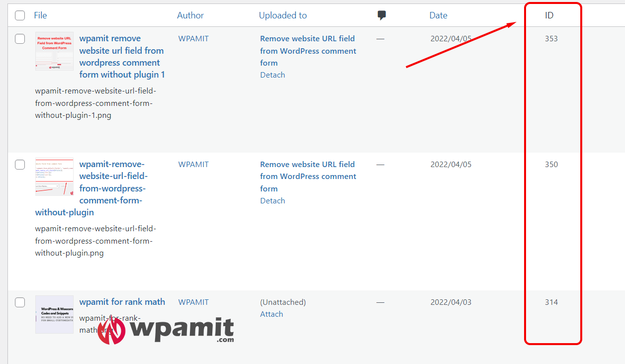Check the 'wpamit for rank math' row
Screen dimensions: 625x364
click(x=20, y=302)
